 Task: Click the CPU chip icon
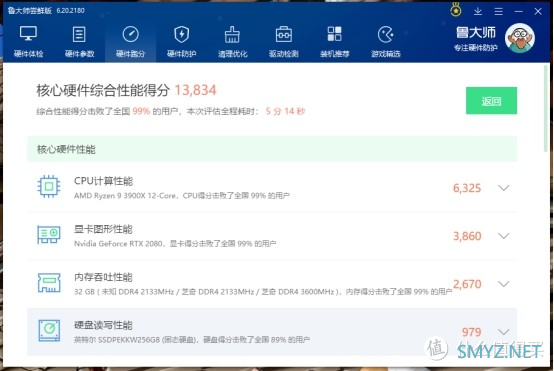pos(49,186)
